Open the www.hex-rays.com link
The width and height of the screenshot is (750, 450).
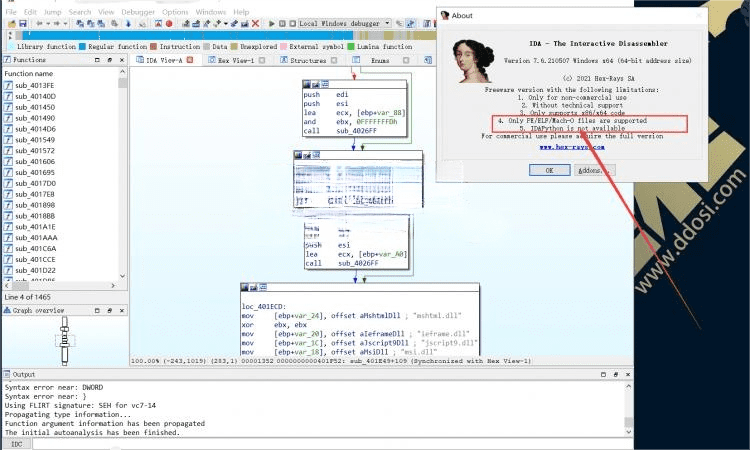tap(572, 147)
